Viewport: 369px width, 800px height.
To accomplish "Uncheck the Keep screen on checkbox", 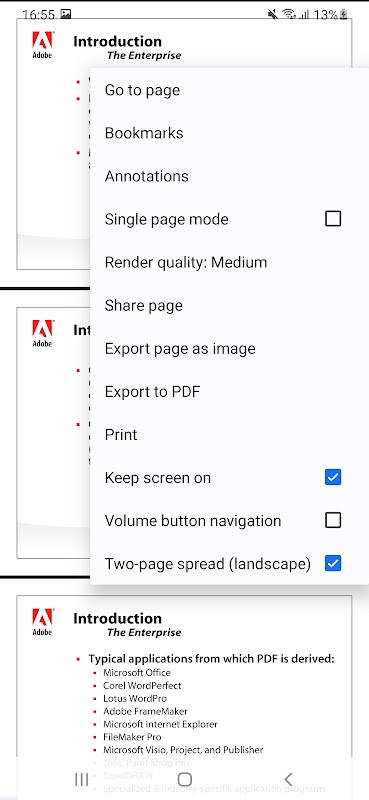I will 333,478.
